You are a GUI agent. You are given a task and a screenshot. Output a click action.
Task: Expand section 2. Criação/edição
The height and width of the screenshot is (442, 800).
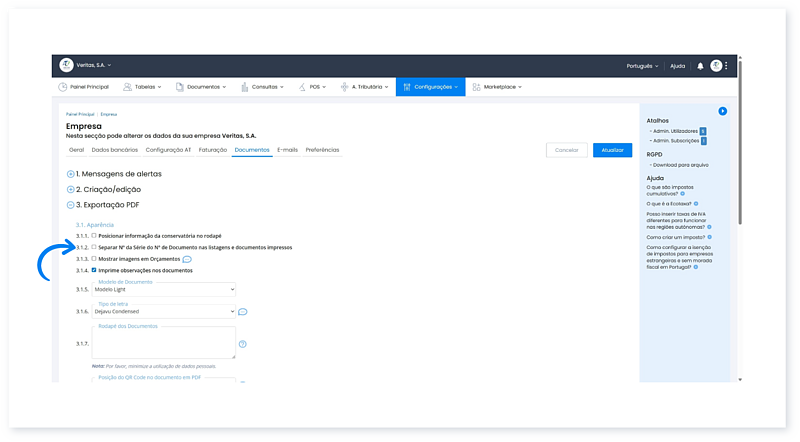pos(70,189)
